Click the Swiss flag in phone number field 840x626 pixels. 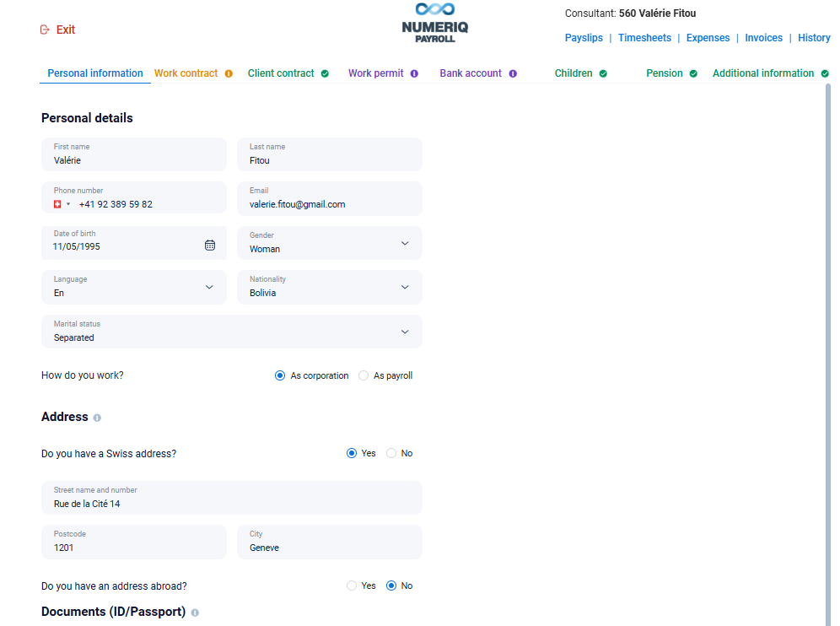[x=57, y=203]
